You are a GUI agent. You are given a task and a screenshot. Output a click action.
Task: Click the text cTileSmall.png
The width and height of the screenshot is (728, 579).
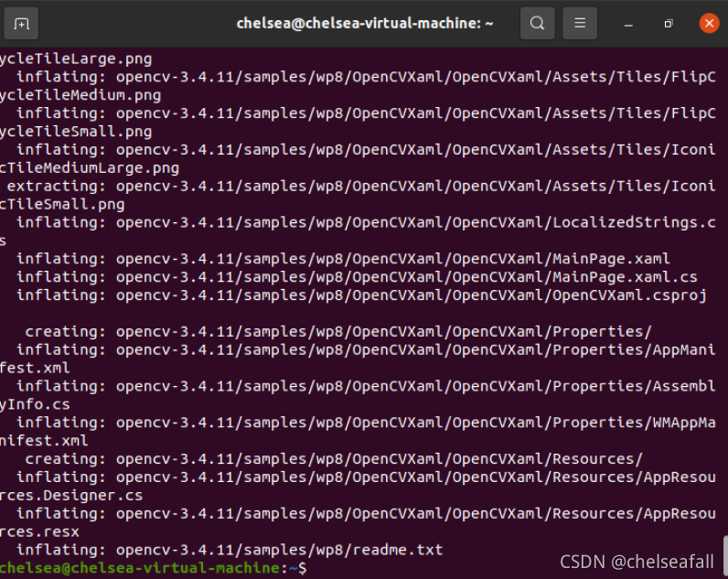pos(62,204)
